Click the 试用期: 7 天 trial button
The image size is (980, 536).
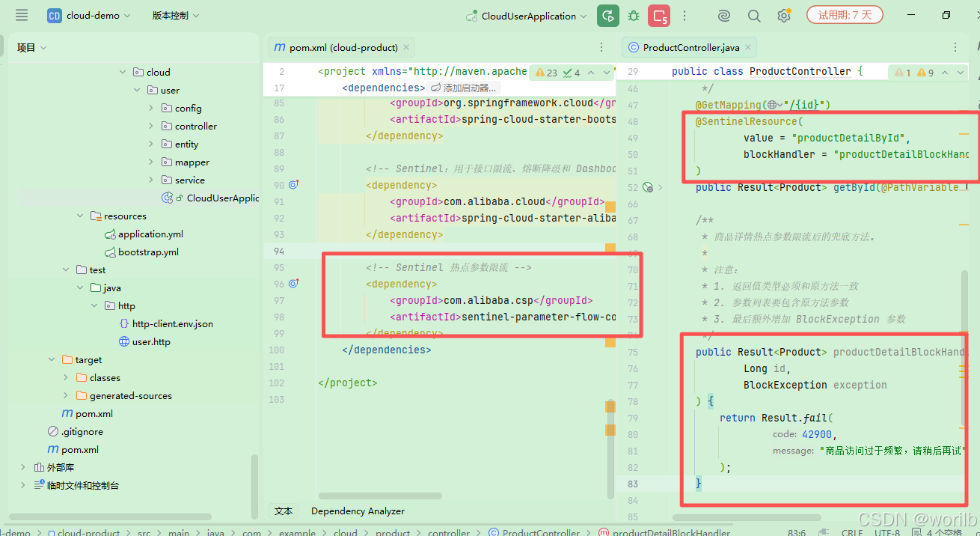pyautogui.click(x=845, y=15)
